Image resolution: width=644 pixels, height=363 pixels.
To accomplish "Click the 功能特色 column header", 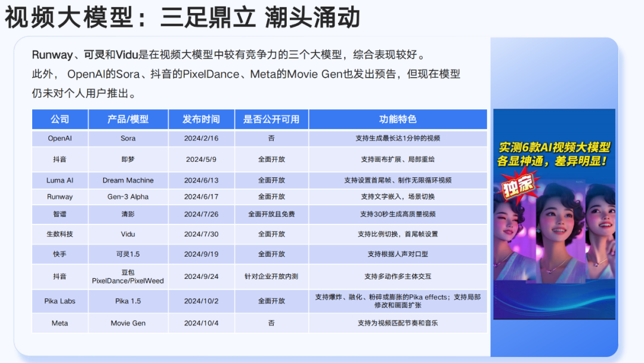I will (398, 119).
